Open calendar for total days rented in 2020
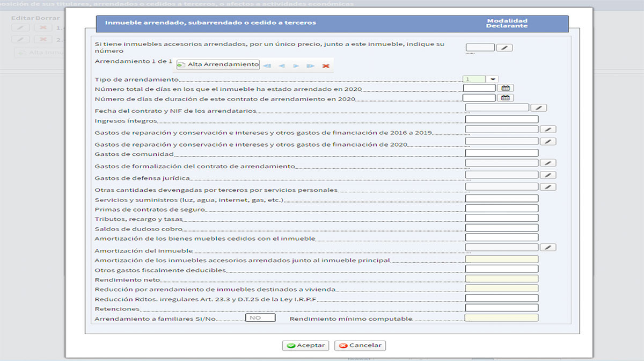644x361 pixels. click(x=505, y=88)
